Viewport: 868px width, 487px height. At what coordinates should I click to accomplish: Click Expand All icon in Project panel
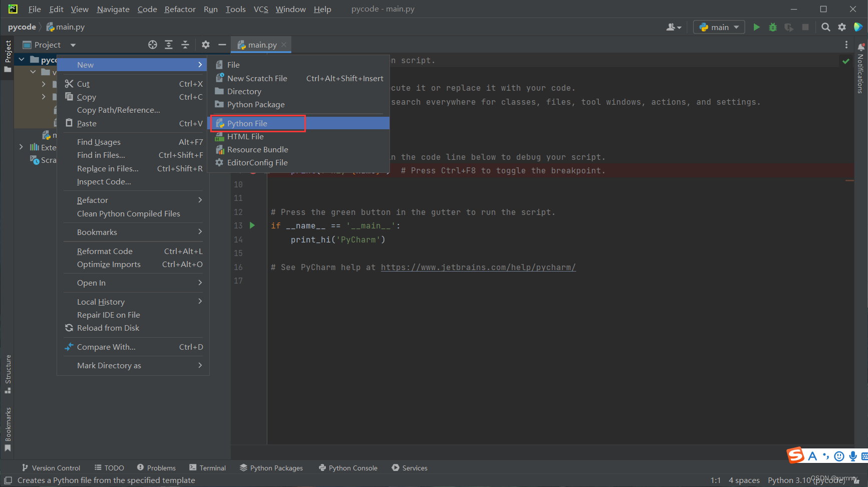(169, 45)
